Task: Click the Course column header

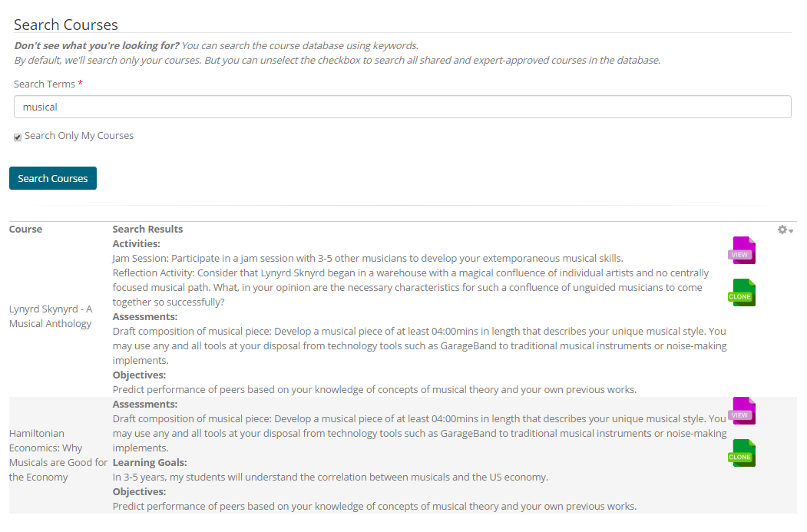Action: click(25, 229)
